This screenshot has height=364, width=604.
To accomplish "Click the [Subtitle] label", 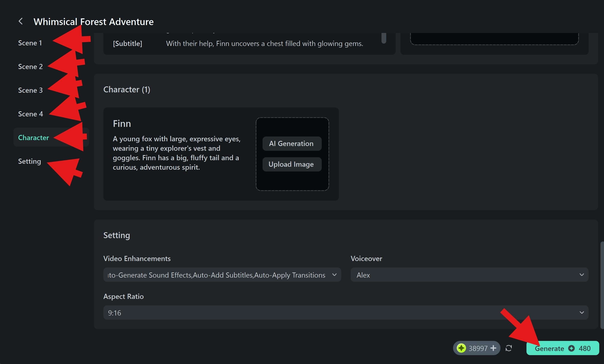I will (127, 44).
